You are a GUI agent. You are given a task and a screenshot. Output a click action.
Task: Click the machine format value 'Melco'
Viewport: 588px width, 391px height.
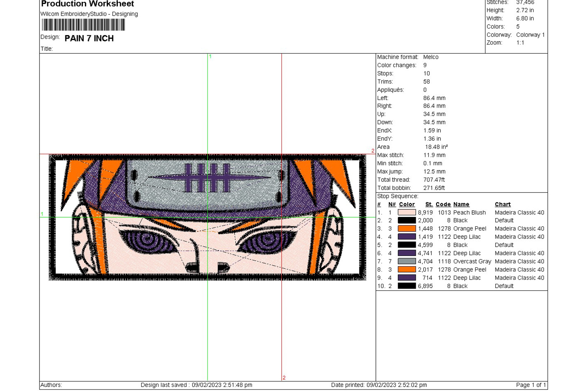(x=431, y=57)
